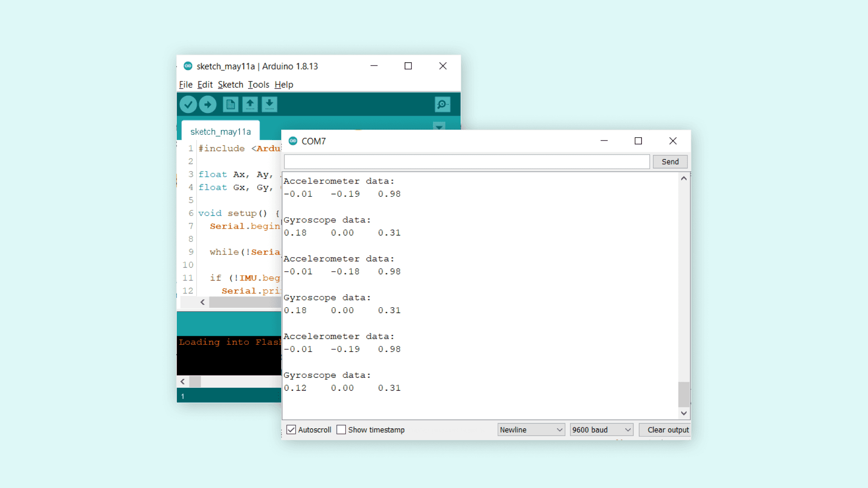Click the Upload arrow icon

(x=208, y=105)
